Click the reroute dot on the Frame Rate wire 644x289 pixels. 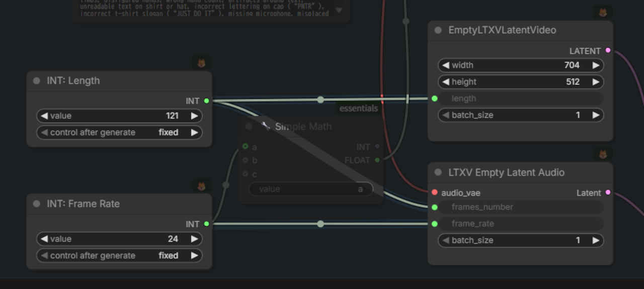pos(320,224)
